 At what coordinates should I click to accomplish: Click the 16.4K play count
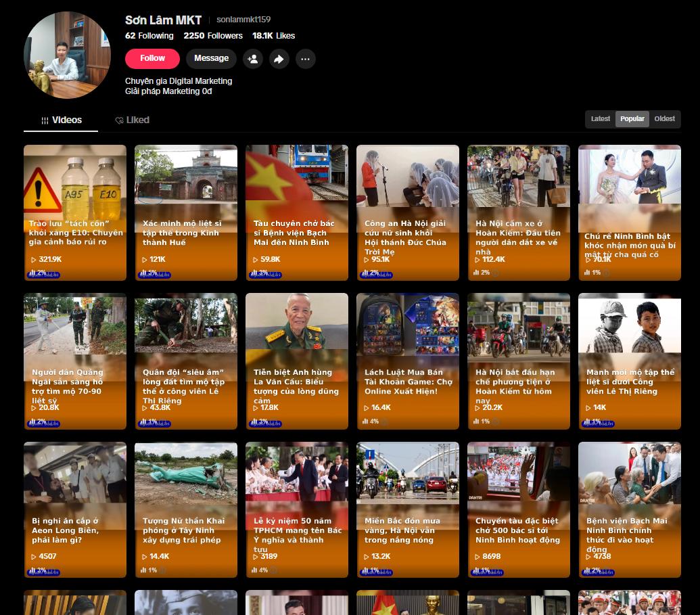[x=377, y=408]
